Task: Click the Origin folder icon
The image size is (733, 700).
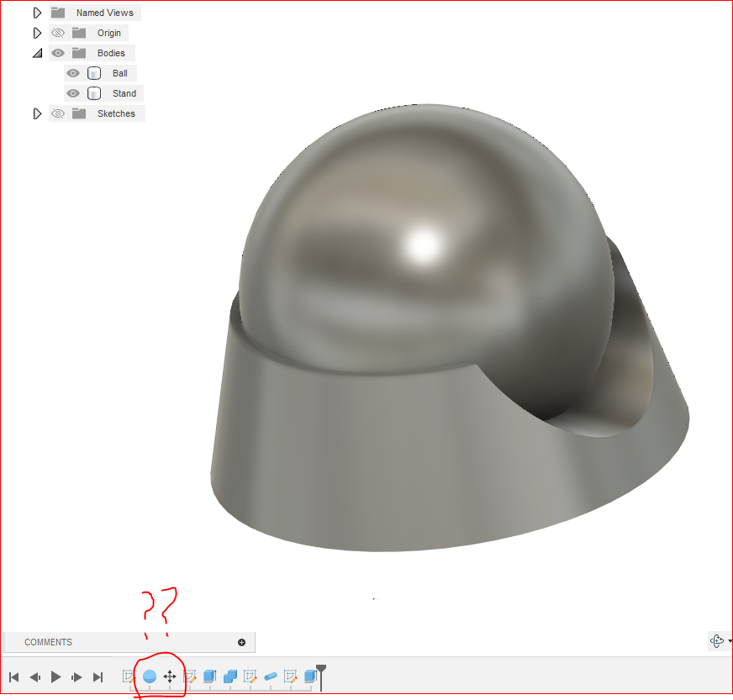Action: [x=79, y=33]
